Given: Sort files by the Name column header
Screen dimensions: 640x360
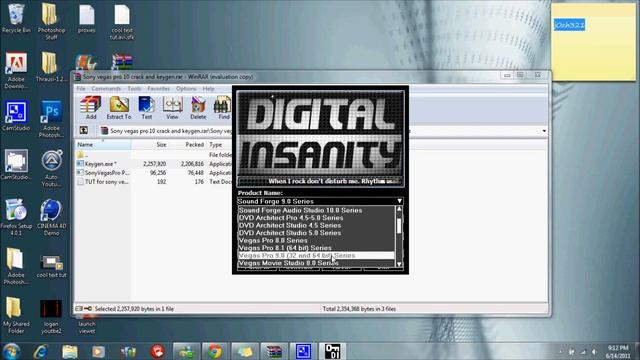Looking at the screenshot, I should point(103,144).
